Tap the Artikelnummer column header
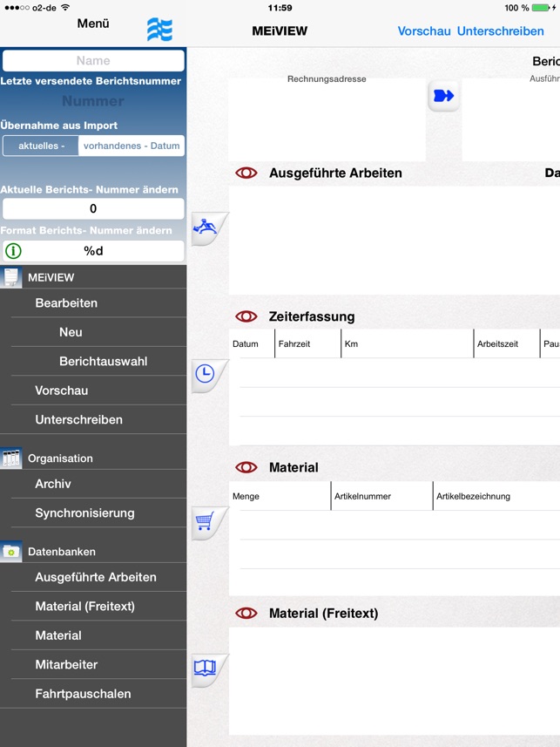The height and width of the screenshot is (747, 560). tap(382, 496)
